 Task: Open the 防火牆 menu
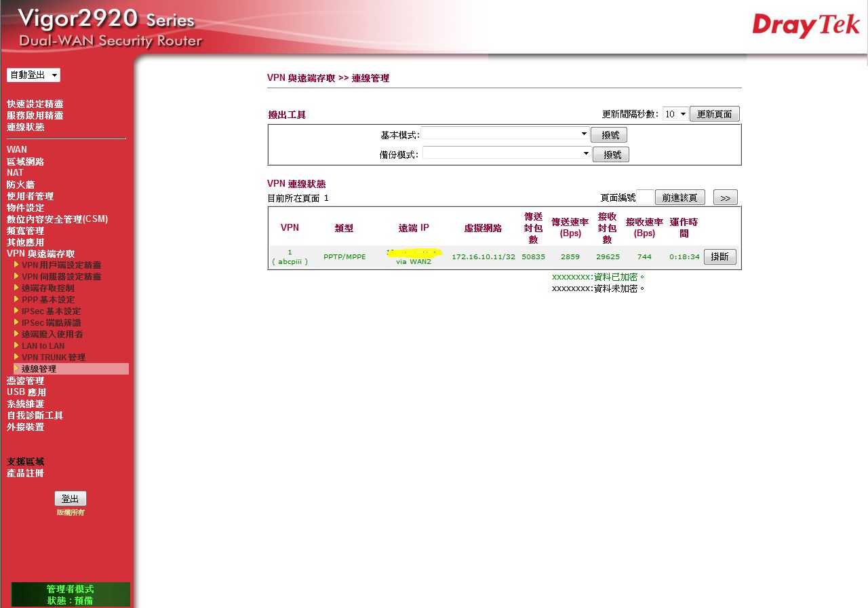point(20,185)
